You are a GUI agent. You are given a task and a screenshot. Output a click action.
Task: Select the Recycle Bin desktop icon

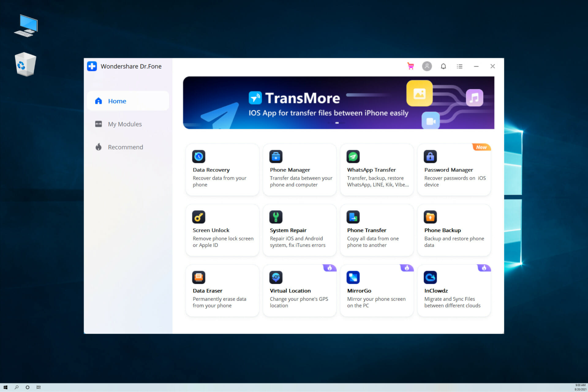(x=25, y=64)
